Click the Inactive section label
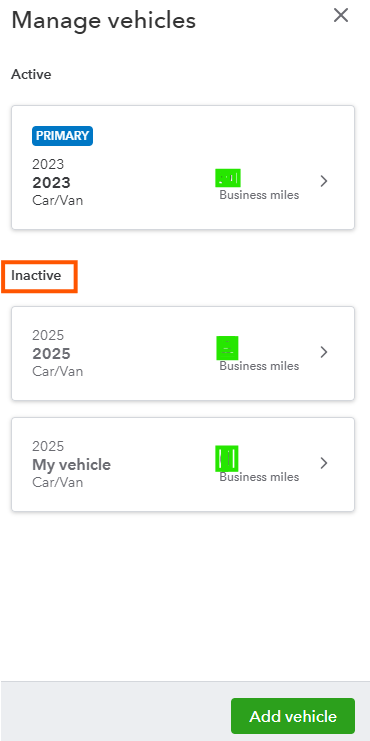Screen dimensions: 370x741 36,276
